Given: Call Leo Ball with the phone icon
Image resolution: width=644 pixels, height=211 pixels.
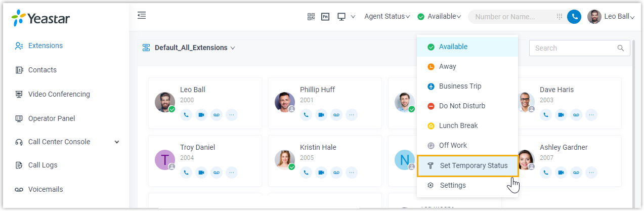Looking at the screenshot, I should click(x=186, y=115).
